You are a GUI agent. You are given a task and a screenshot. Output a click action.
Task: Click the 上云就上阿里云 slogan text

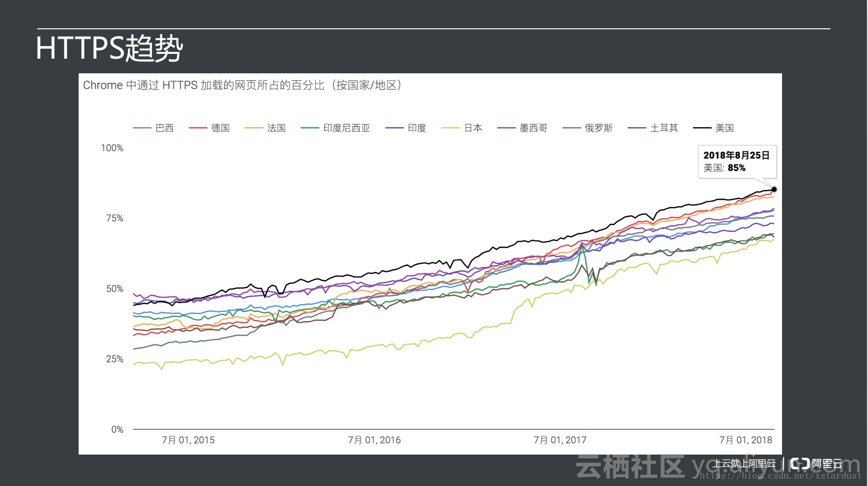click(x=744, y=463)
